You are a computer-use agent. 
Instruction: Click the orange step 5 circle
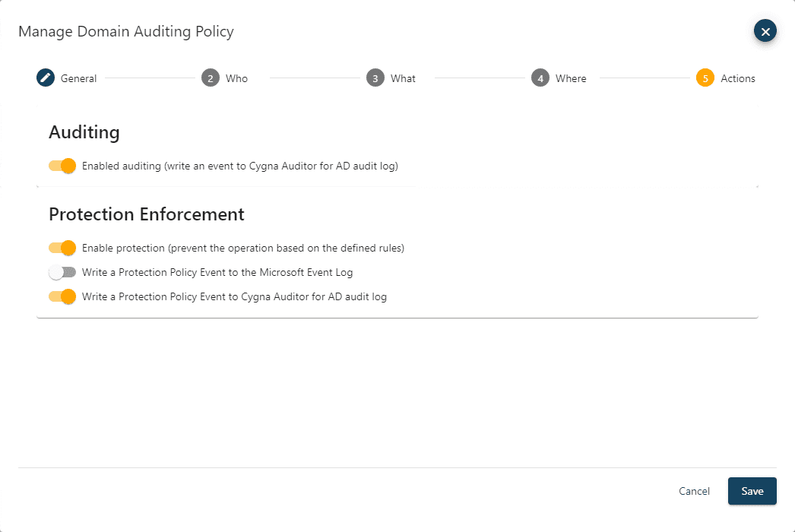[x=705, y=78]
